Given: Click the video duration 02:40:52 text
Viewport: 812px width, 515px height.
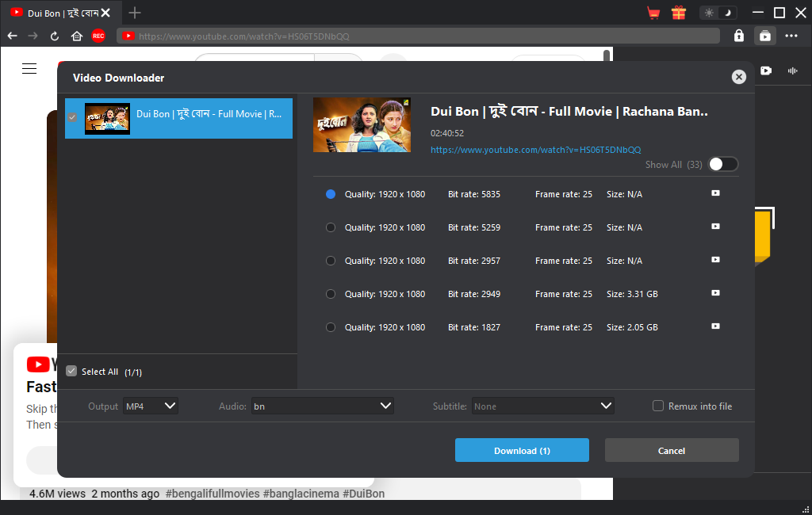Looking at the screenshot, I should click(447, 133).
